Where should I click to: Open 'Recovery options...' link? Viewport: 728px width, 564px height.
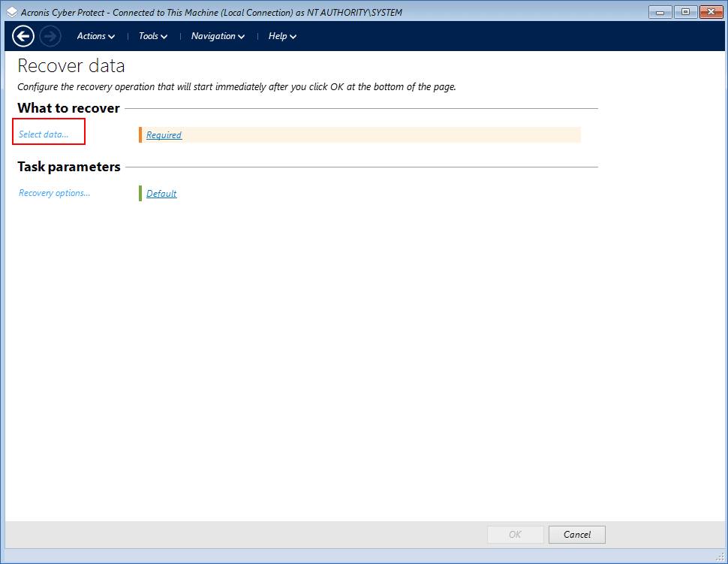pos(54,193)
